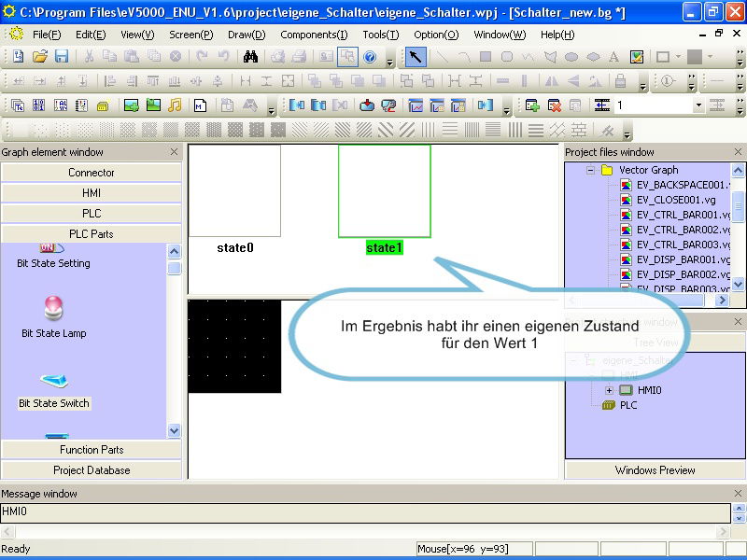Expand the HMI0 tree node
Viewport: 747px width, 560px height.
tap(609, 390)
